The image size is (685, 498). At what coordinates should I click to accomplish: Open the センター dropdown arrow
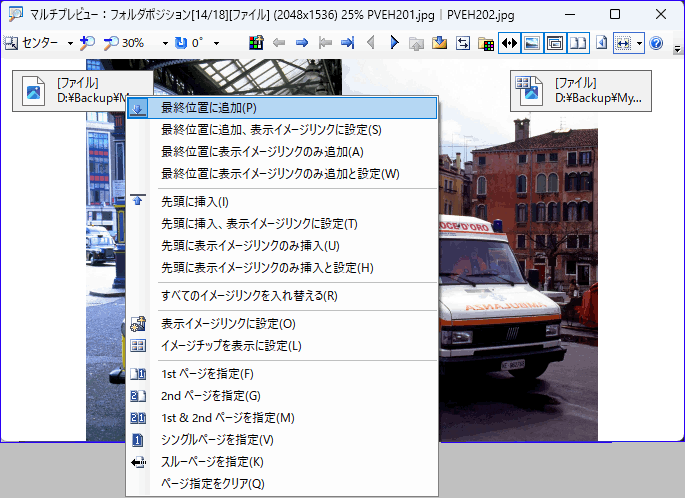tap(70, 43)
